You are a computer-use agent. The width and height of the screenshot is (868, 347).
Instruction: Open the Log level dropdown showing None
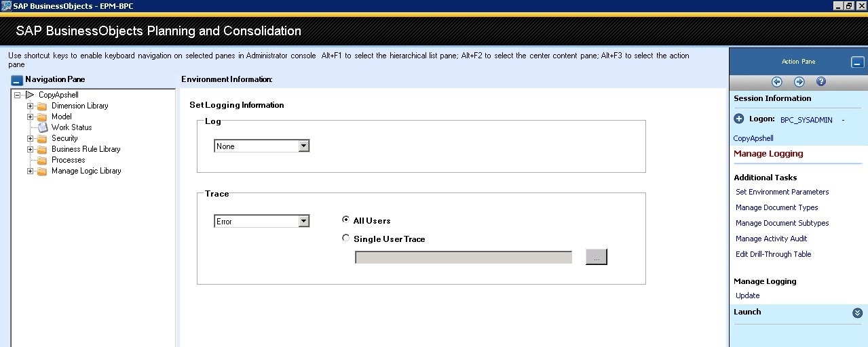[262, 146]
